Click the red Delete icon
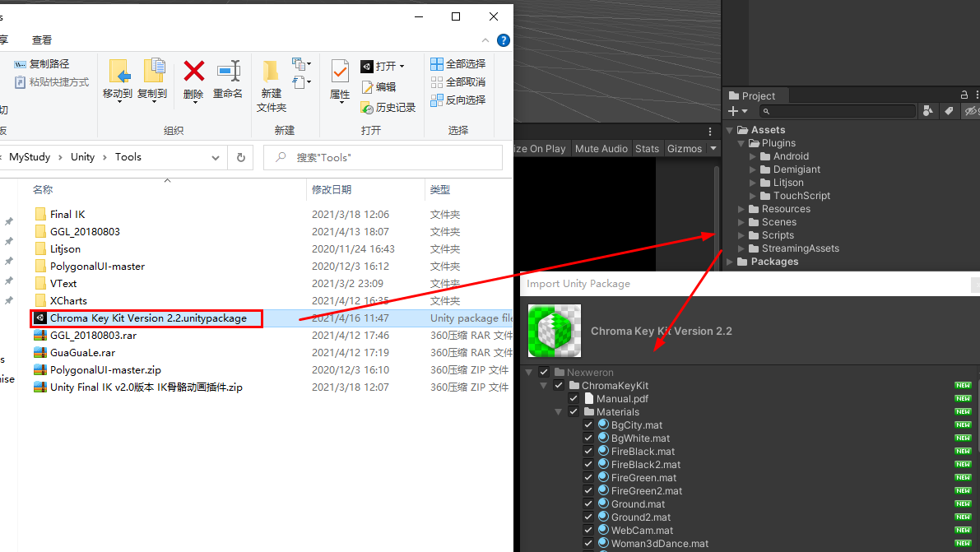 [193, 72]
